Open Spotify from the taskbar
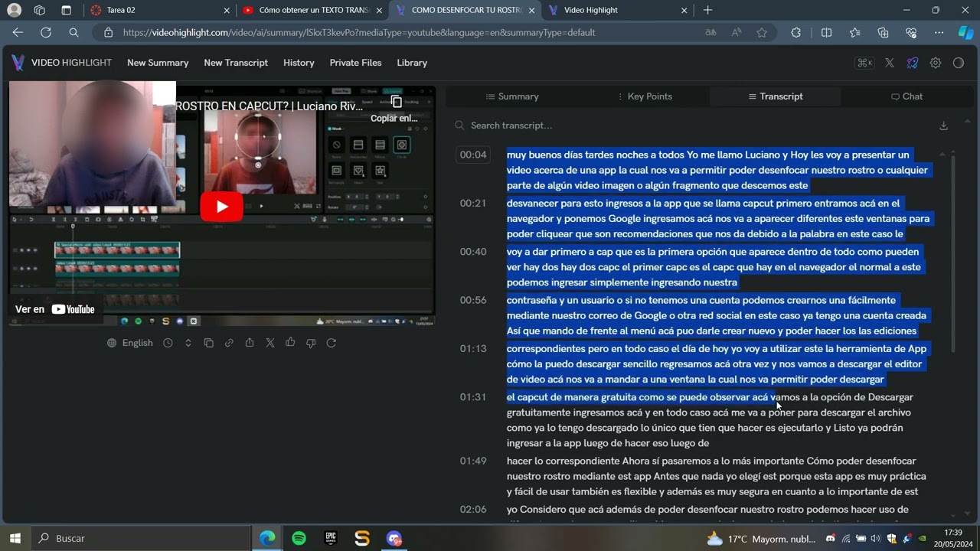This screenshot has height=551, width=980. [x=299, y=538]
